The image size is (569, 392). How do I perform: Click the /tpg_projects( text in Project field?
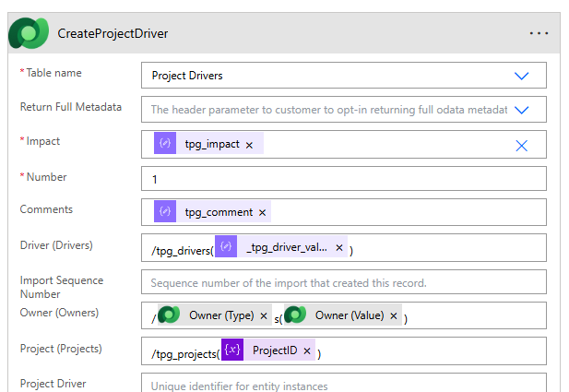[x=185, y=354]
